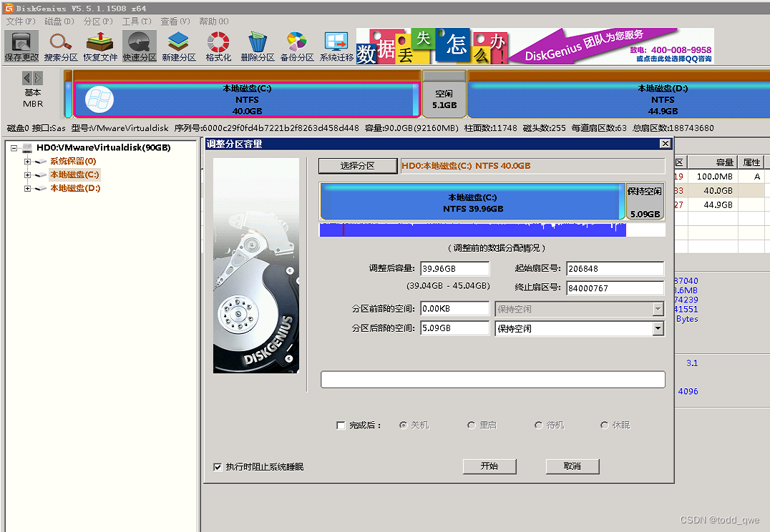Screen dimensions: 770x532
Task: Click the 保持空闲 5.09GB block in dialog
Action: click(645, 202)
